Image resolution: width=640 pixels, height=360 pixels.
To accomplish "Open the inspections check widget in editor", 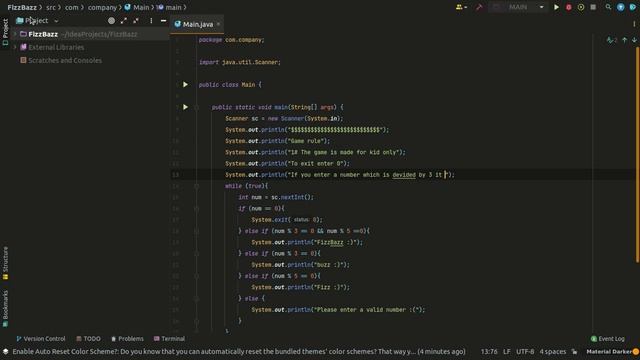I will [611, 40].
